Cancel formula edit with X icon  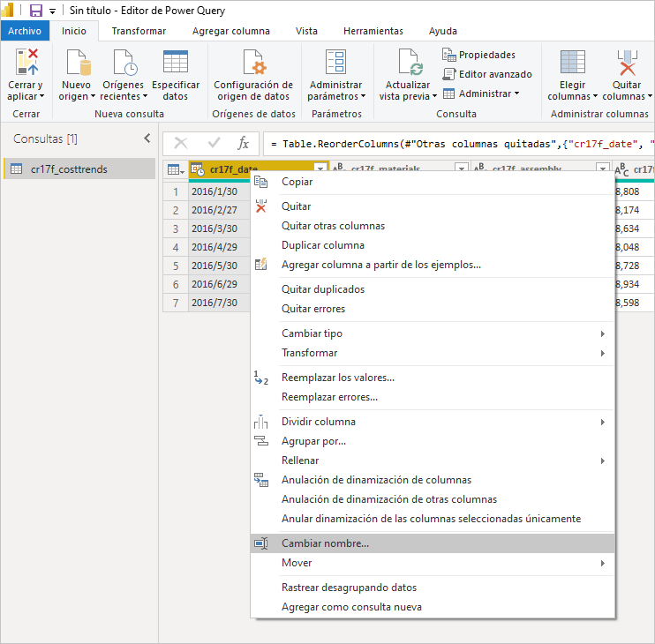pos(181,144)
